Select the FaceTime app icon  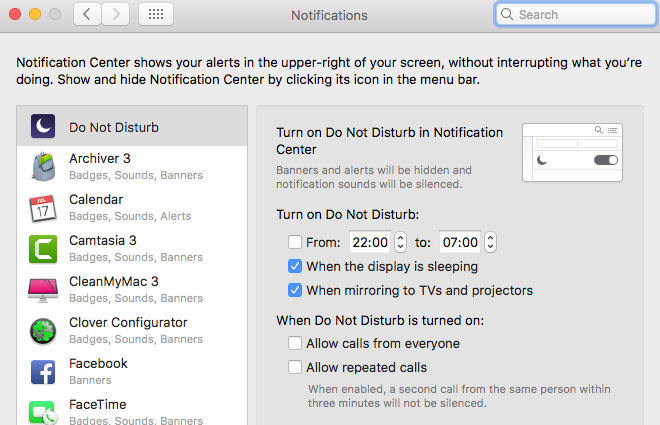[44, 411]
